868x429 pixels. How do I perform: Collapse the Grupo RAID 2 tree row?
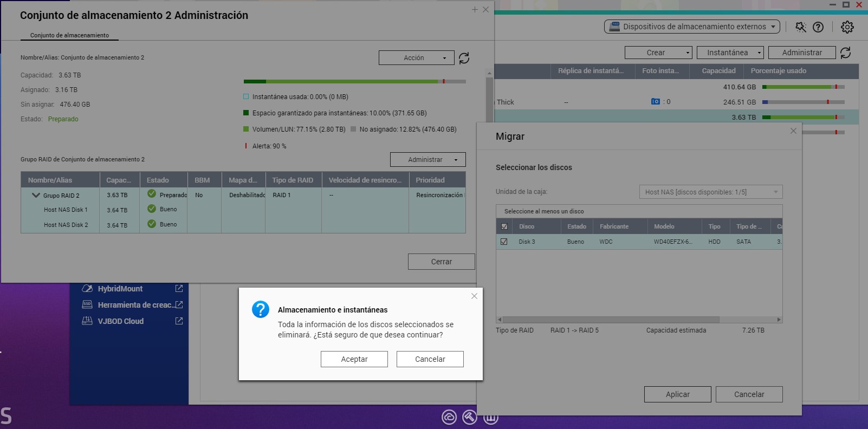[x=36, y=195]
